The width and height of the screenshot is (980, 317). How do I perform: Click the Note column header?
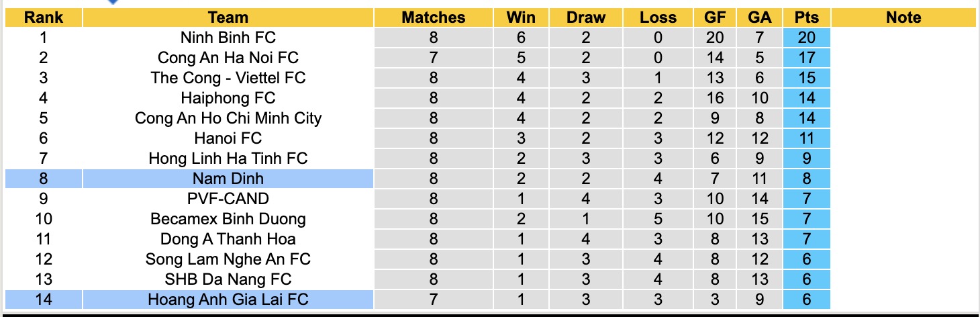903,17
